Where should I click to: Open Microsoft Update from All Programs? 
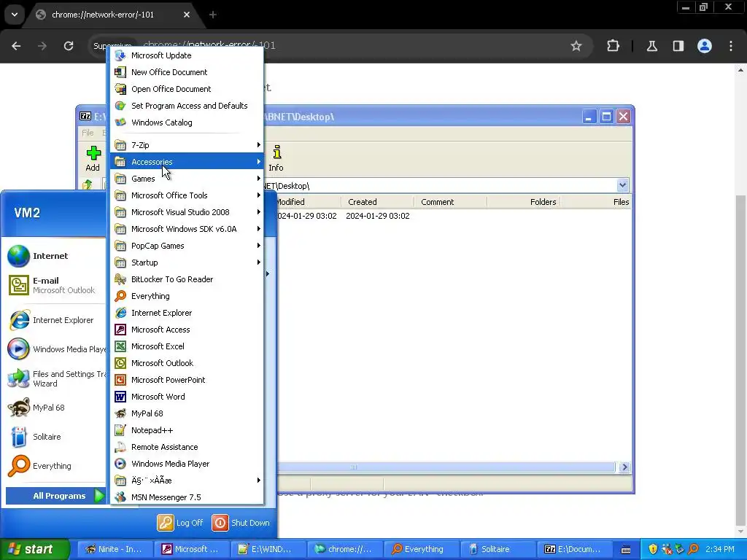click(x=187, y=55)
